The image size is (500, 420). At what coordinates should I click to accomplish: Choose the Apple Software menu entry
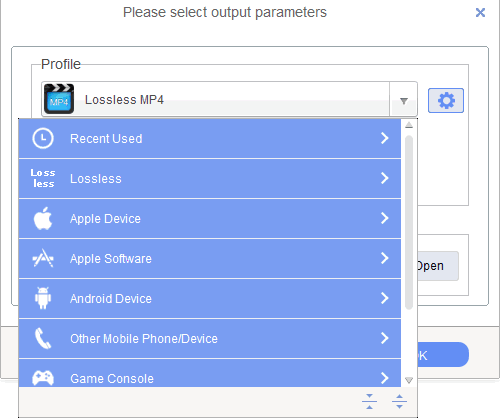tap(210, 258)
